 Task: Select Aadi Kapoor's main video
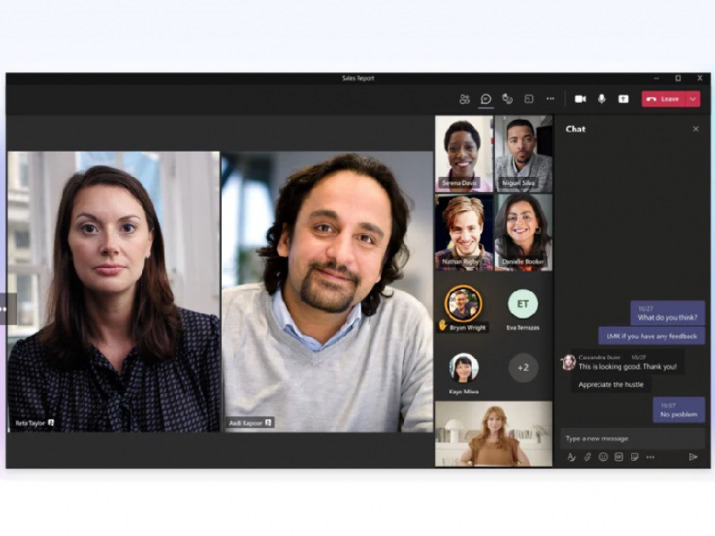click(327, 292)
